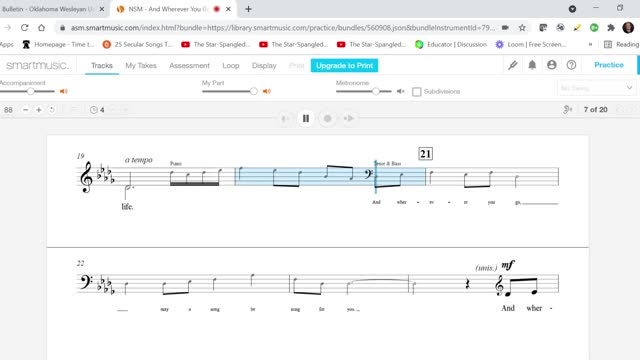640x360 pixels.
Task: Mute the Accompaniment track speaker icon
Action: coord(64,91)
